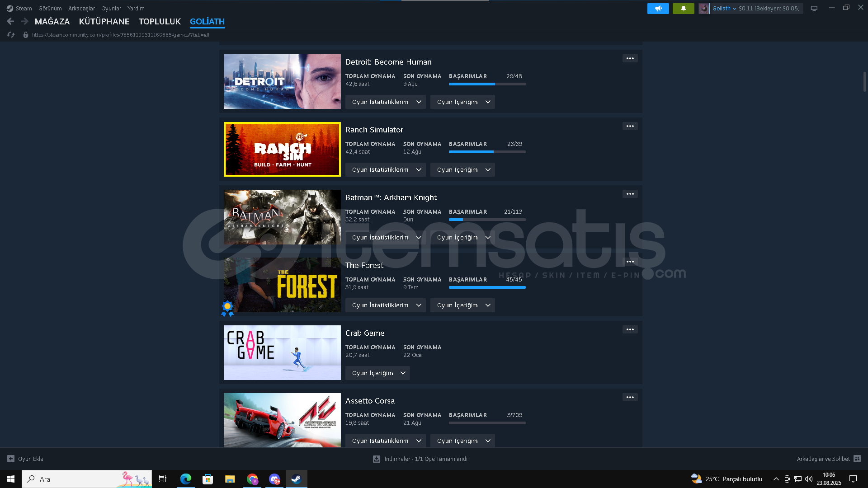This screenshot has height=488, width=868.
Task: Open the volume control in system tray
Action: tap(809, 479)
